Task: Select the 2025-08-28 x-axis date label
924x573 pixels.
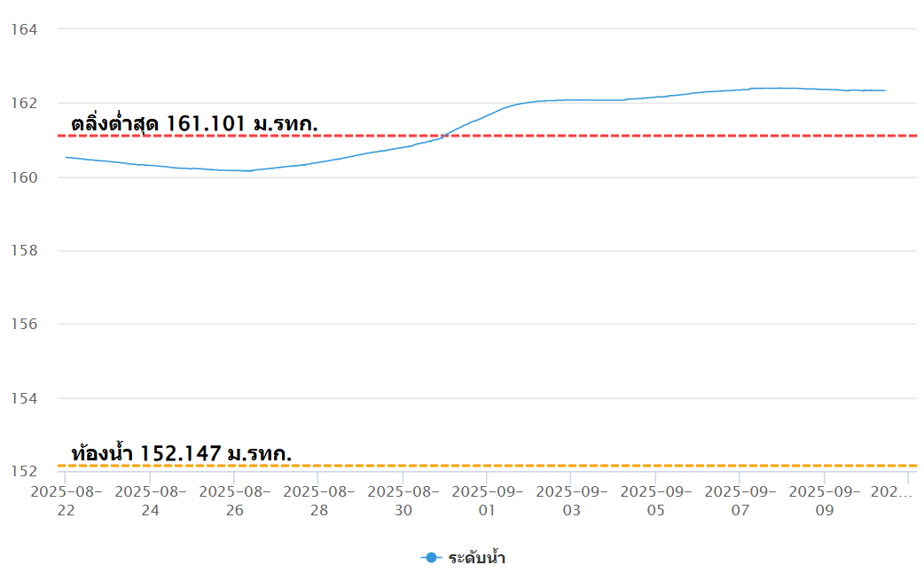Action: click(x=318, y=500)
